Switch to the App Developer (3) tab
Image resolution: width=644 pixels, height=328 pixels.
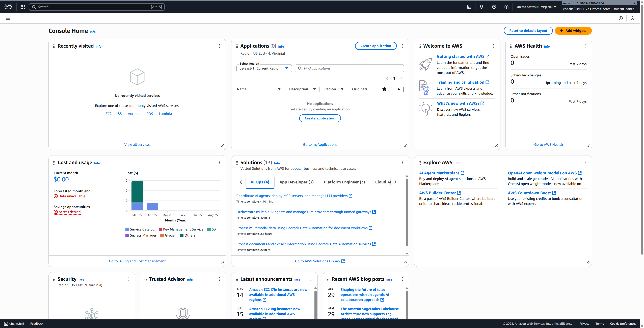pos(296,182)
